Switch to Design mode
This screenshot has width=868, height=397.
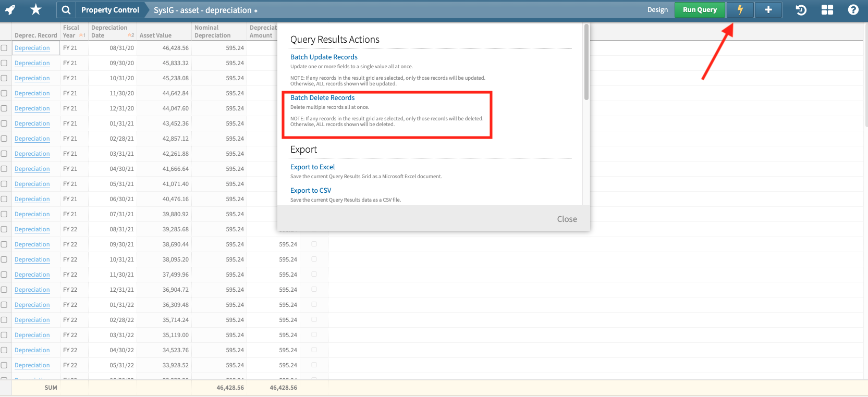point(657,10)
